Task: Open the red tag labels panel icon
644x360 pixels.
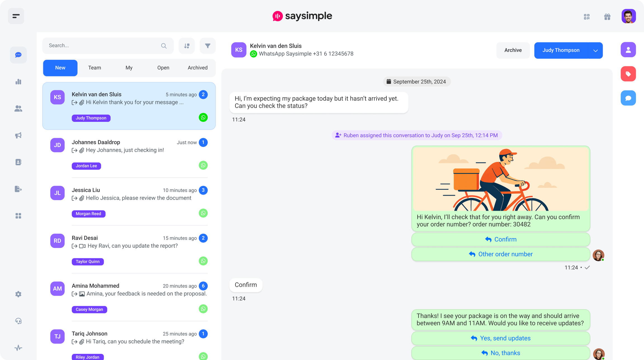Action: click(x=628, y=74)
